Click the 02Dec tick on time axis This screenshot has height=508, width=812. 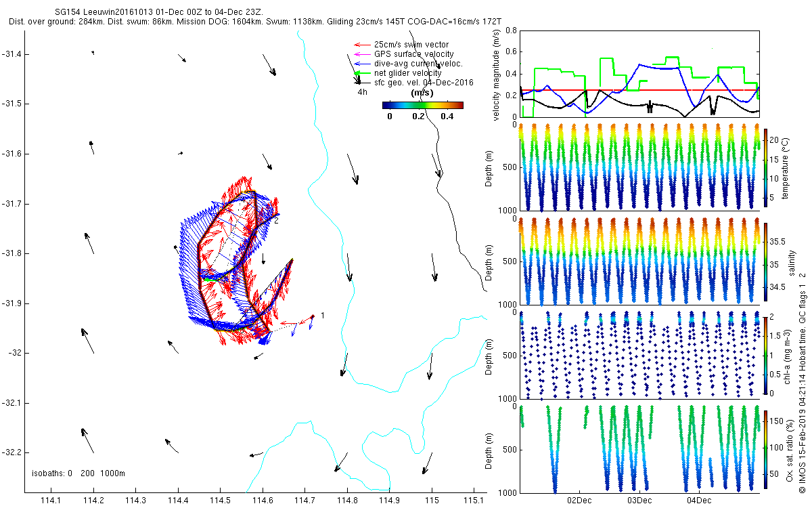point(579,500)
